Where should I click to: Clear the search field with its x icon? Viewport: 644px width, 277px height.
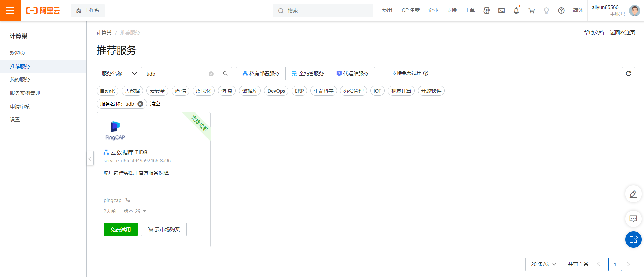pos(211,74)
